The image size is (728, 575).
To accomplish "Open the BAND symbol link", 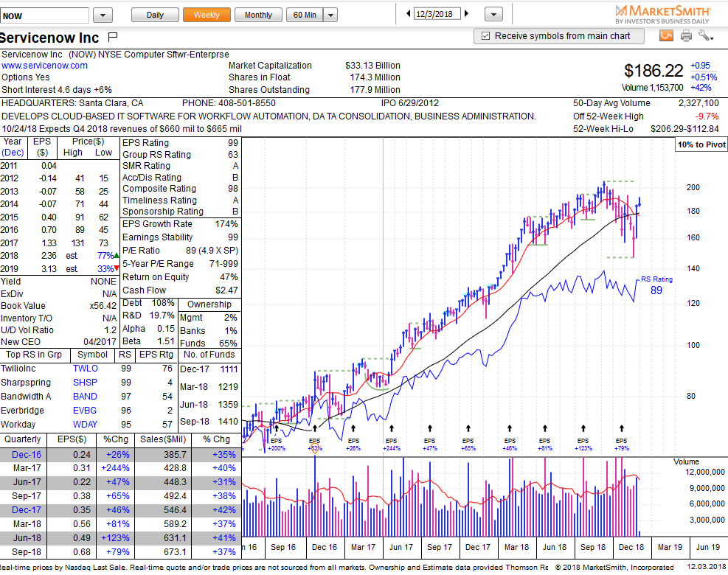I will 85,397.
